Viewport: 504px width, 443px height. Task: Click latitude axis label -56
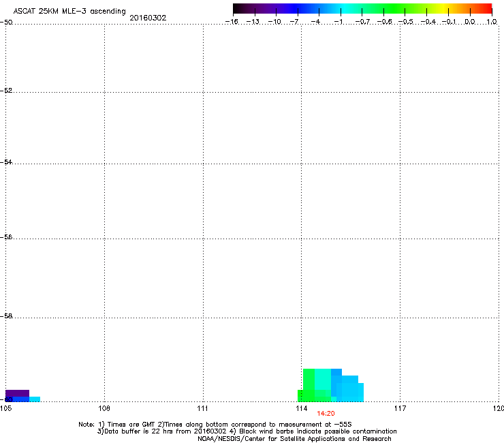click(x=6, y=236)
